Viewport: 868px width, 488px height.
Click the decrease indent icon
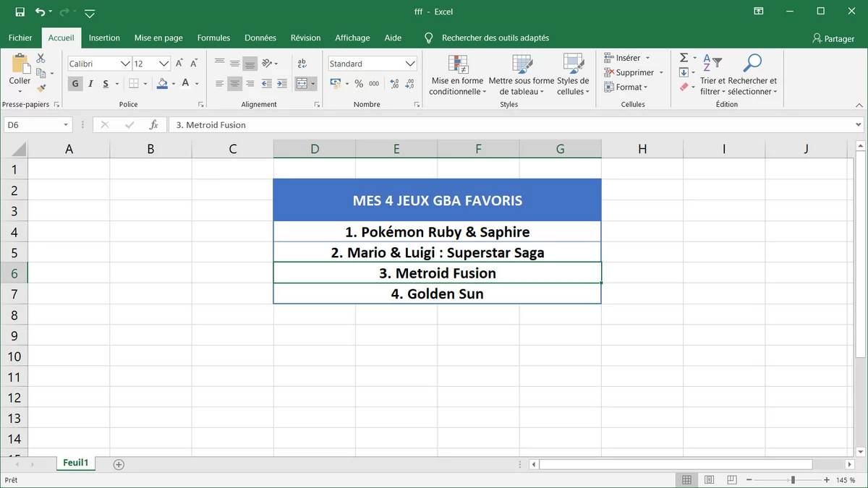266,84
